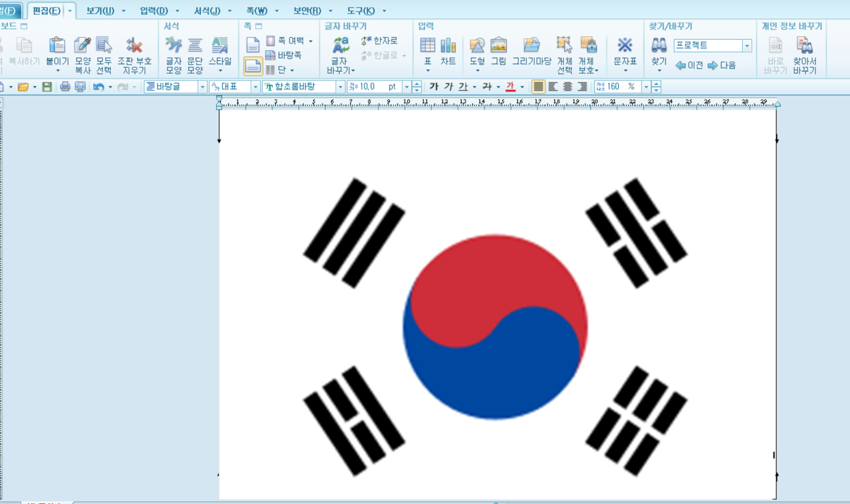Expand the 바탕글 style dropdown
Screen dimensions: 850x504
pos(202,87)
